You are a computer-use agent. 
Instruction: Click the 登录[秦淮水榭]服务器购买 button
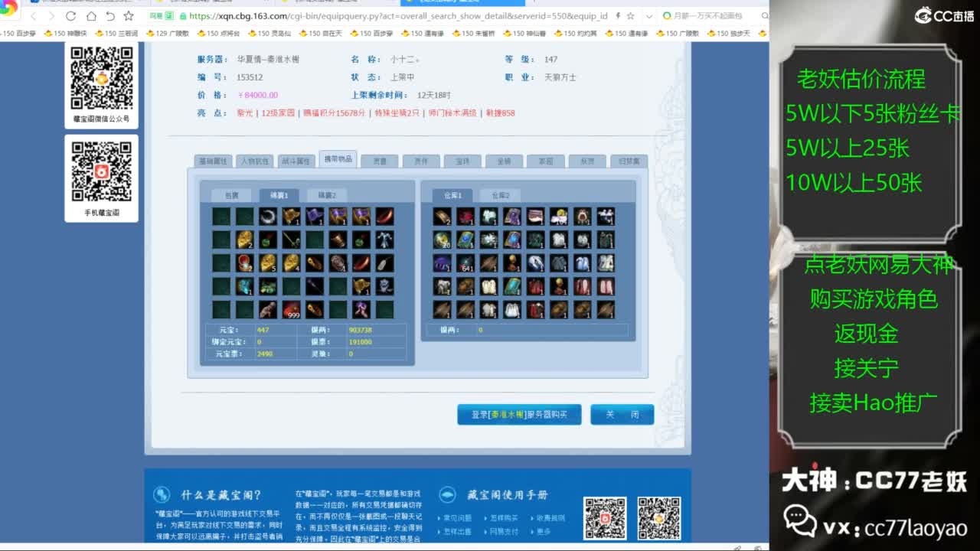point(519,413)
